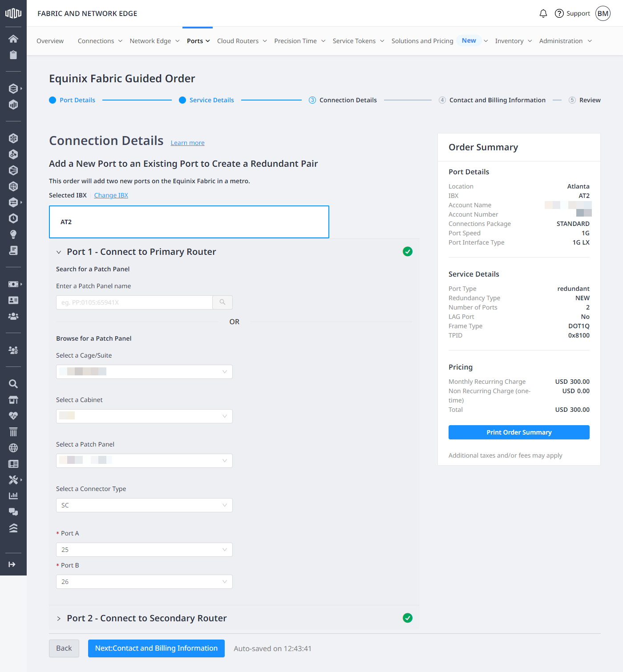
Task: Open the Network Edge menu
Action: (155, 41)
